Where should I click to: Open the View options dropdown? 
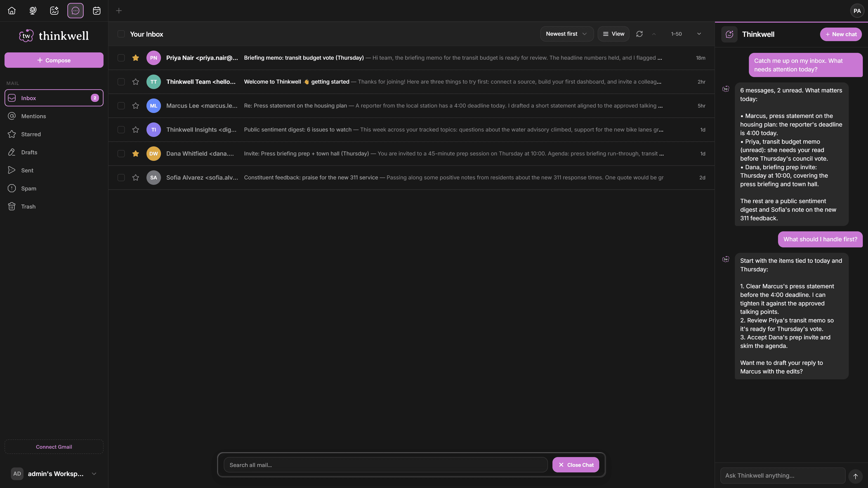point(613,34)
